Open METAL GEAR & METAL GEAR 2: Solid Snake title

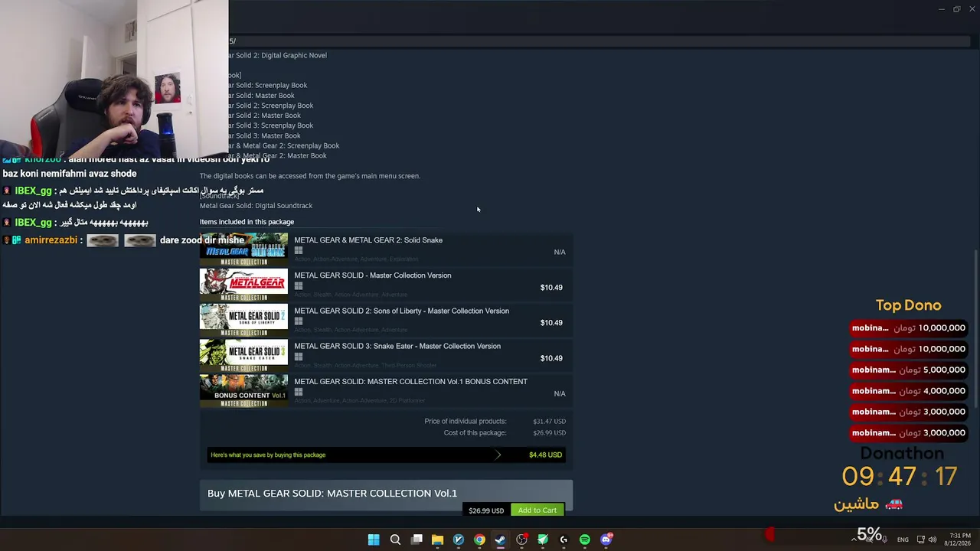pos(368,240)
